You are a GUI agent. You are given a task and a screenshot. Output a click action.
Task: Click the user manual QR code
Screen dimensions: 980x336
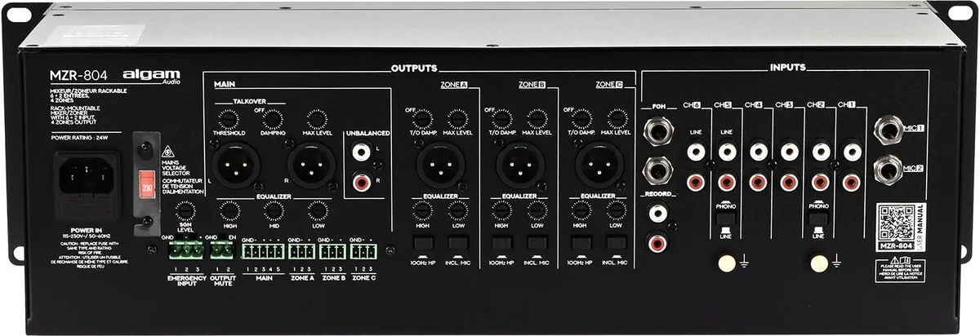pos(898,219)
